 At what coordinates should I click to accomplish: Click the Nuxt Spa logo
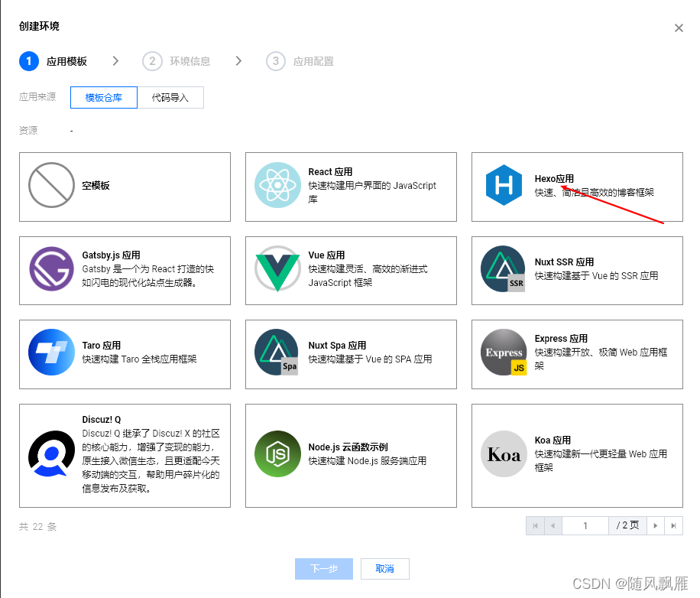tap(277, 352)
